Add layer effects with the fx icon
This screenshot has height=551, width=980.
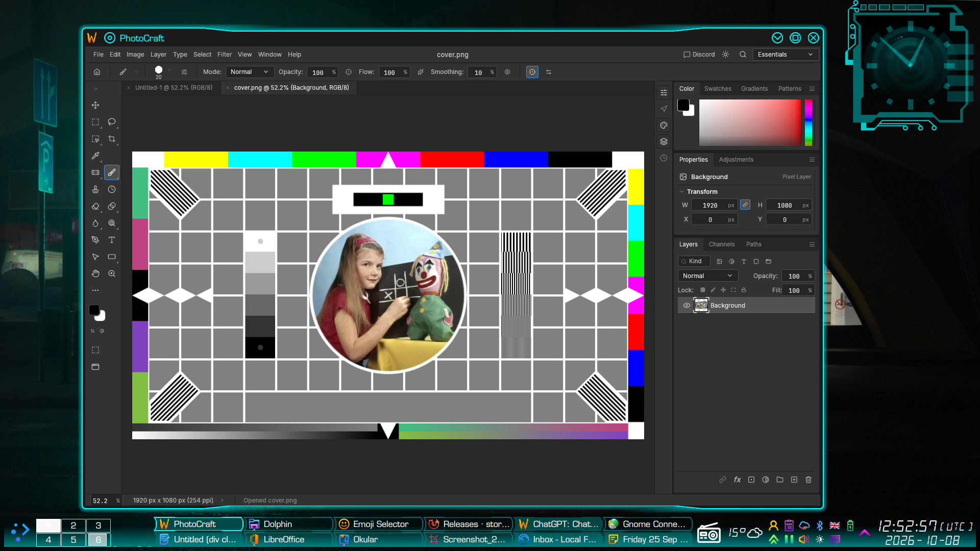737,480
